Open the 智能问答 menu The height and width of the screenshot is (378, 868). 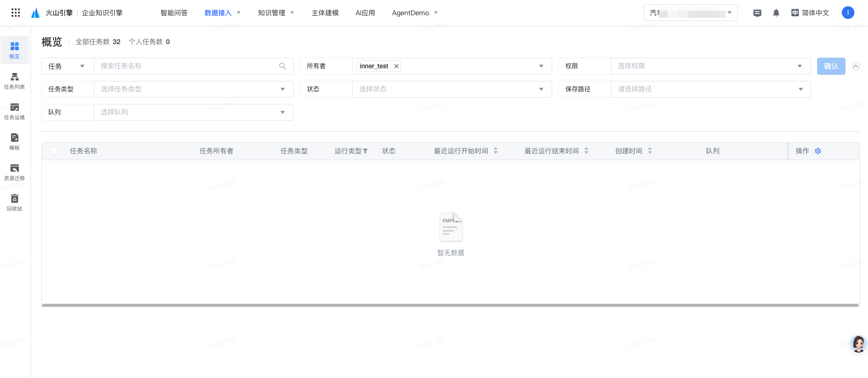coord(174,13)
